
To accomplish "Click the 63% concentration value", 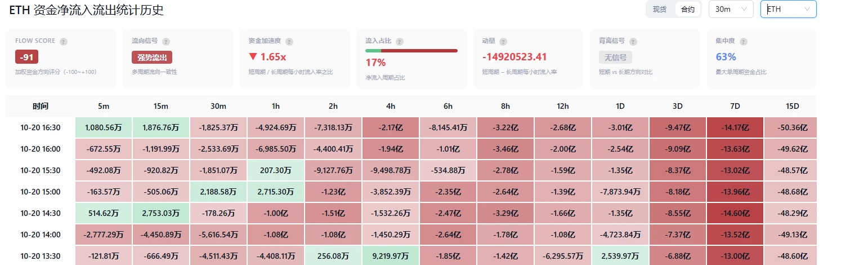I will [726, 57].
